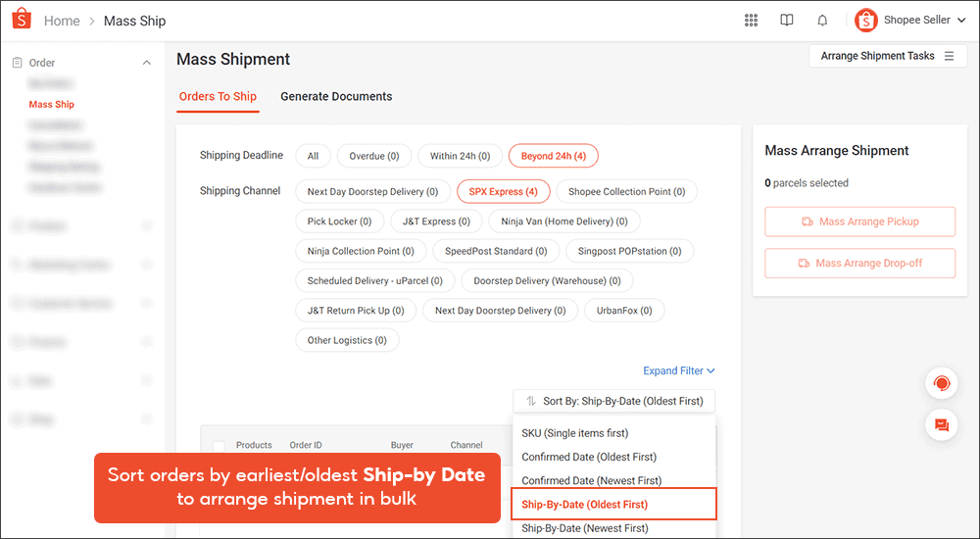Go to Home breadcrumb
The height and width of the screenshot is (539, 980).
pos(62,21)
